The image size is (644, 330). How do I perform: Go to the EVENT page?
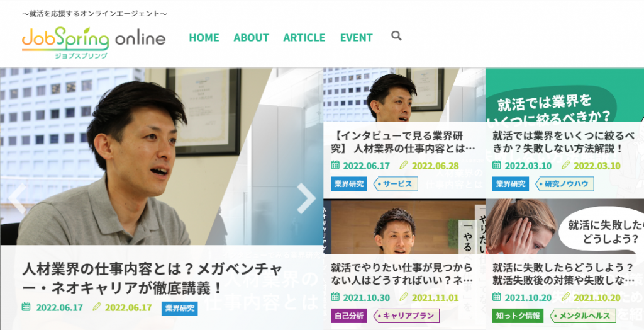357,37
